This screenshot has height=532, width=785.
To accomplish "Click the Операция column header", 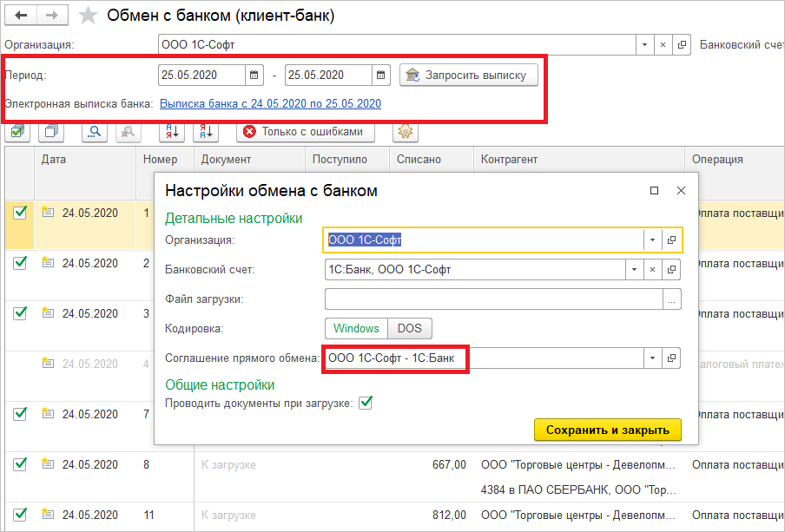I will [x=735, y=160].
